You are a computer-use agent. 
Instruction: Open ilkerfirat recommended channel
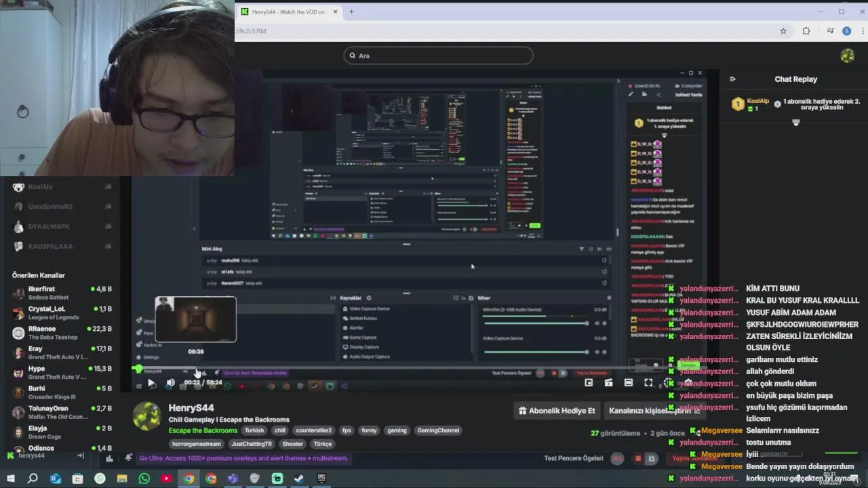(x=61, y=293)
